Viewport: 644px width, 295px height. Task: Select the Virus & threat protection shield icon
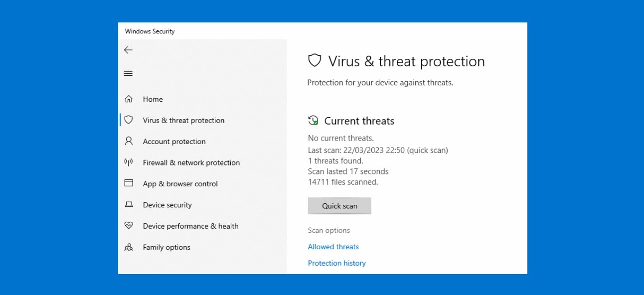click(129, 120)
